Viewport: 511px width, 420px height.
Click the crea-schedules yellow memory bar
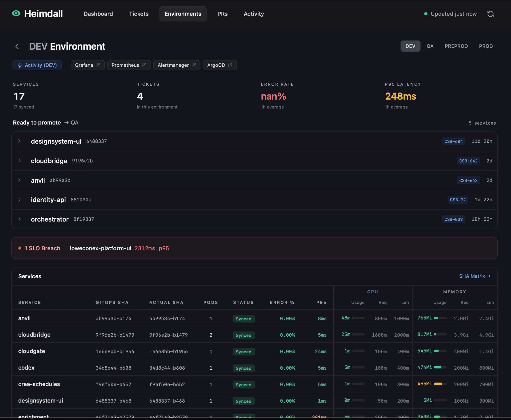pos(440,384)
